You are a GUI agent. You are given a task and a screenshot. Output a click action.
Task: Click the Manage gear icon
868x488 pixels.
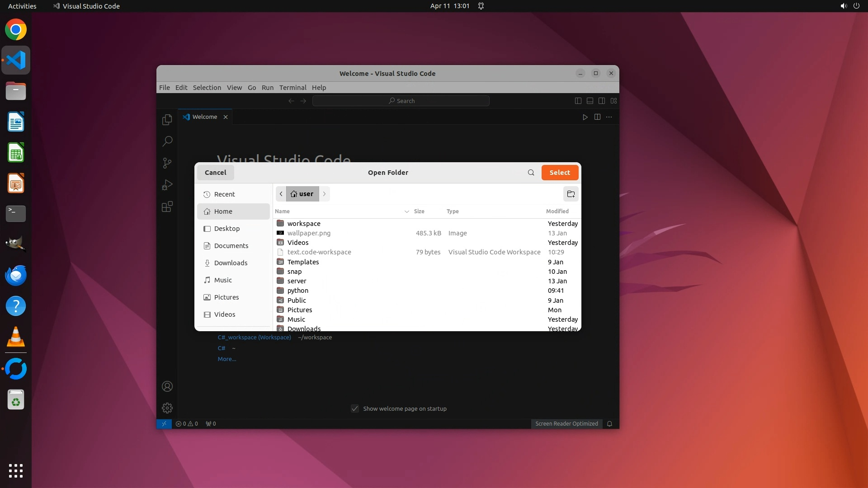coord(167,408)
